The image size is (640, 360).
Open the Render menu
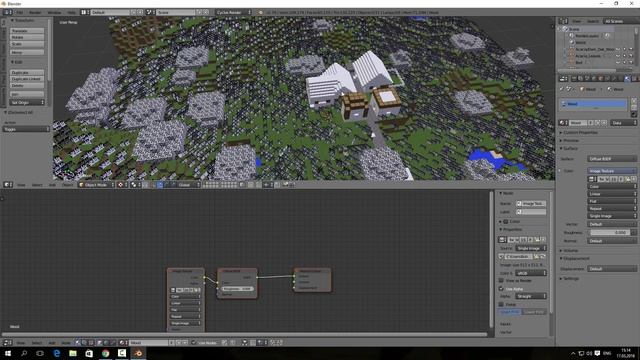click(x=35, y=13)
